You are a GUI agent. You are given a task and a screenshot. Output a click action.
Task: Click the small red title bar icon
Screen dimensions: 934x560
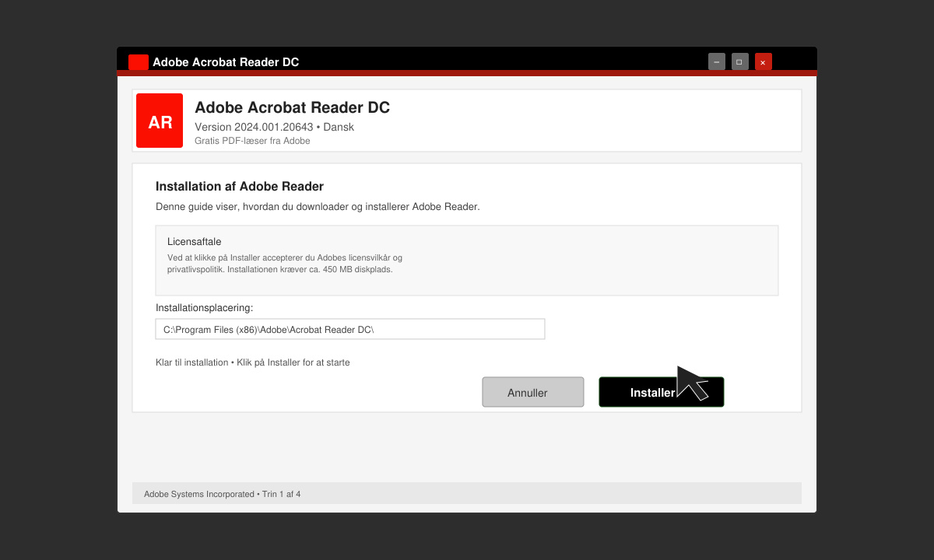(x=139, y=62)
